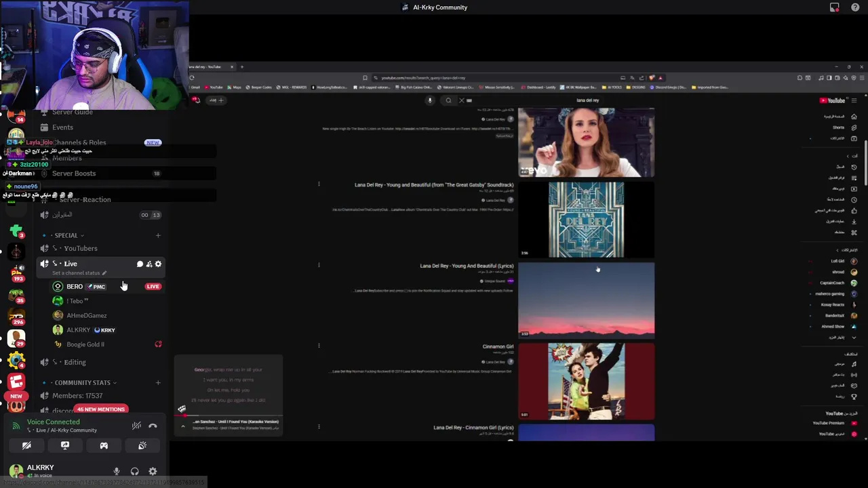Seek on karaoke video progress bar
868x488 pixels.
click(x=229, y=415)
